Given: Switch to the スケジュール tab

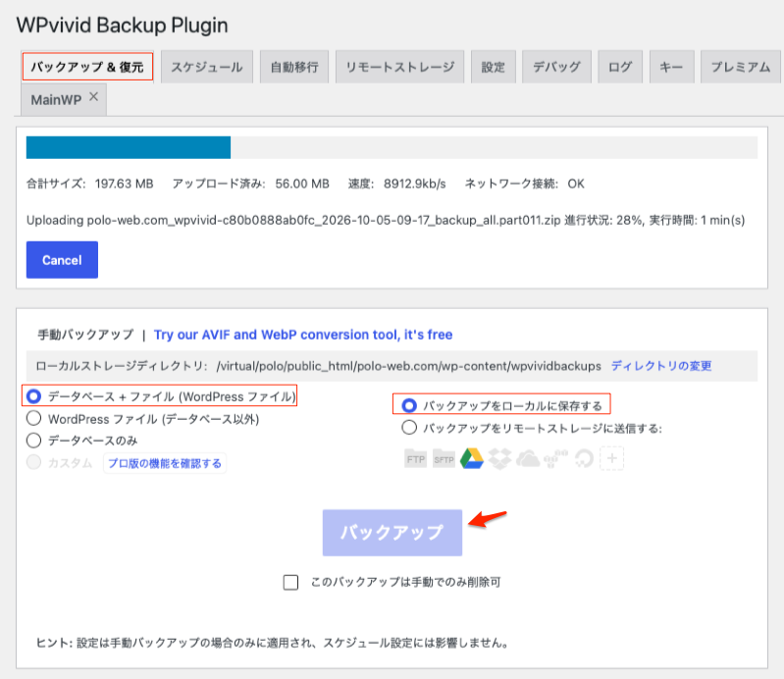Looking at the screenshot, I should [207, 67].
